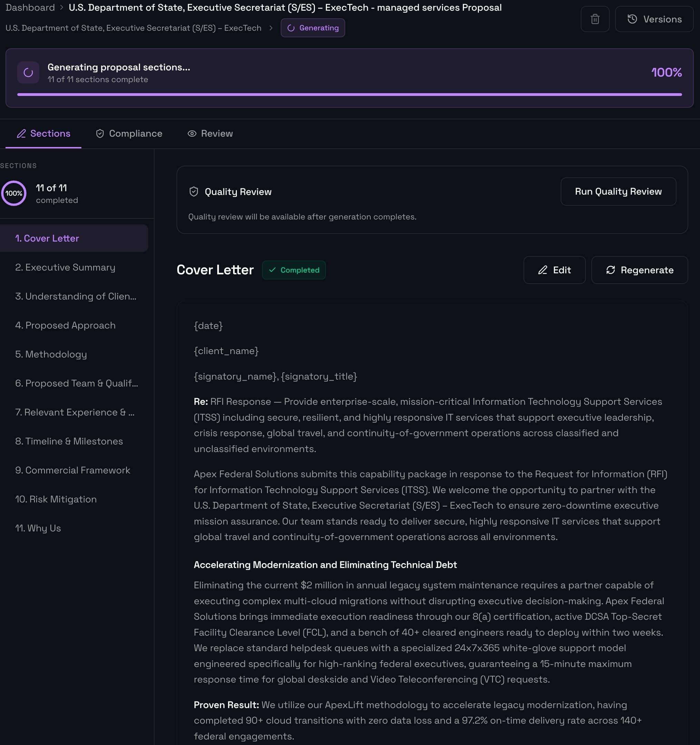Click the chevron before the Generating badge
Image resolution: width=700 pixels, height=745 pixels.
click(x=271, y=28)
